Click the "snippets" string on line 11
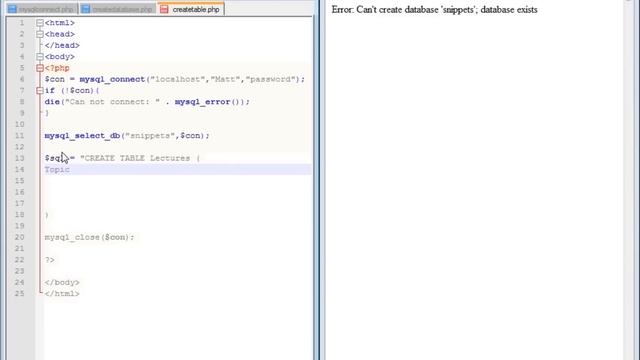The image size is (640, 360). coord(150,136)
